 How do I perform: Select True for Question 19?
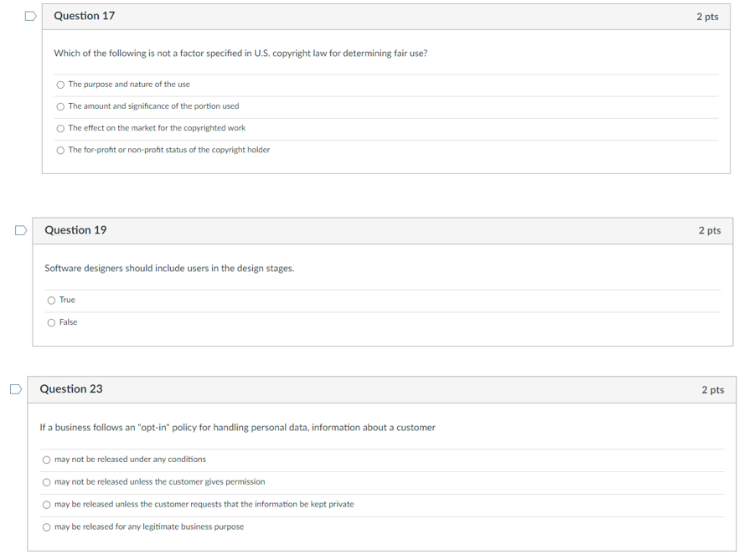(51, 301)
